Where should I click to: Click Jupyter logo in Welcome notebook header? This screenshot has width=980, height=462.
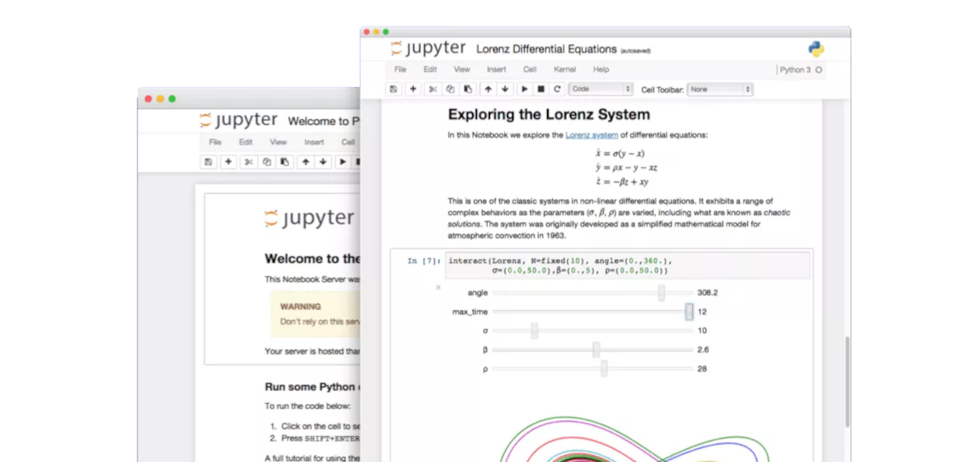(x=239, y=120)
